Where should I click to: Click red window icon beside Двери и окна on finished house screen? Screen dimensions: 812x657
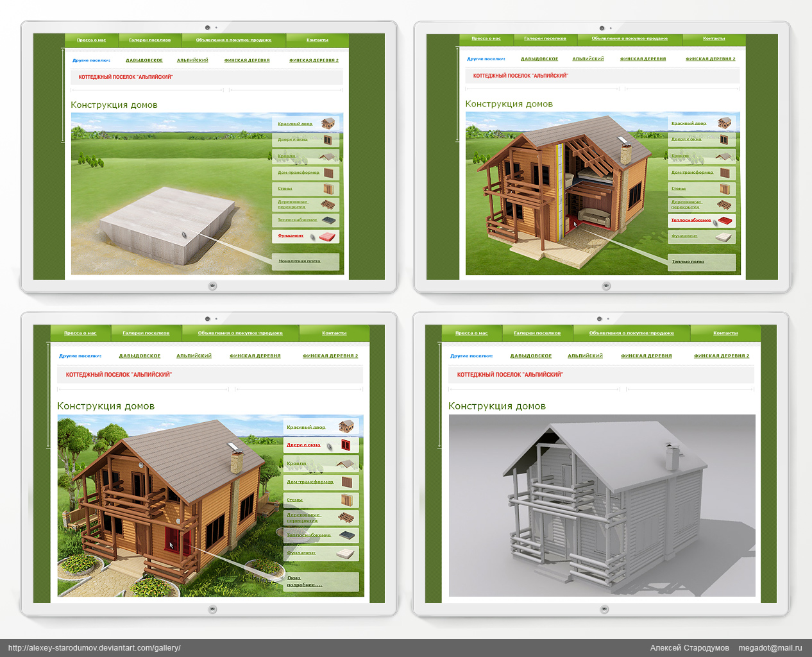pos(346,445)
